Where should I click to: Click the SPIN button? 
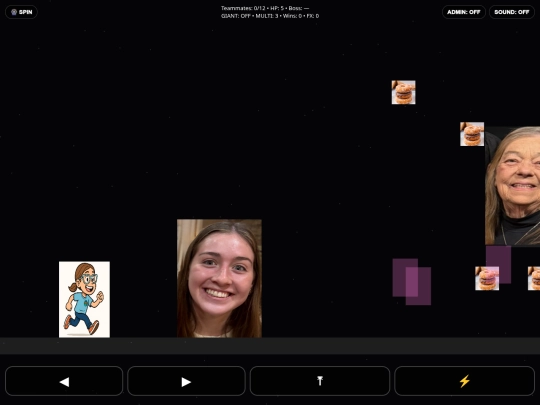point(21,12)
